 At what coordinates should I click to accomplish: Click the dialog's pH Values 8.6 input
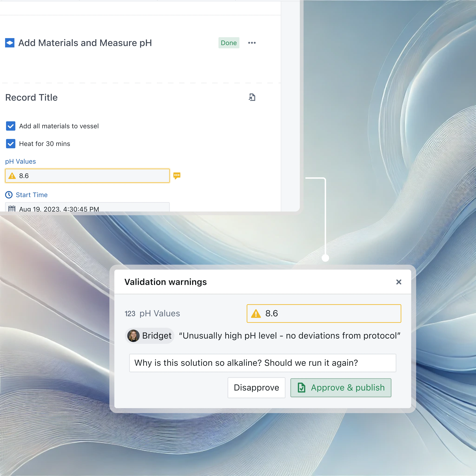coord(324,313)
